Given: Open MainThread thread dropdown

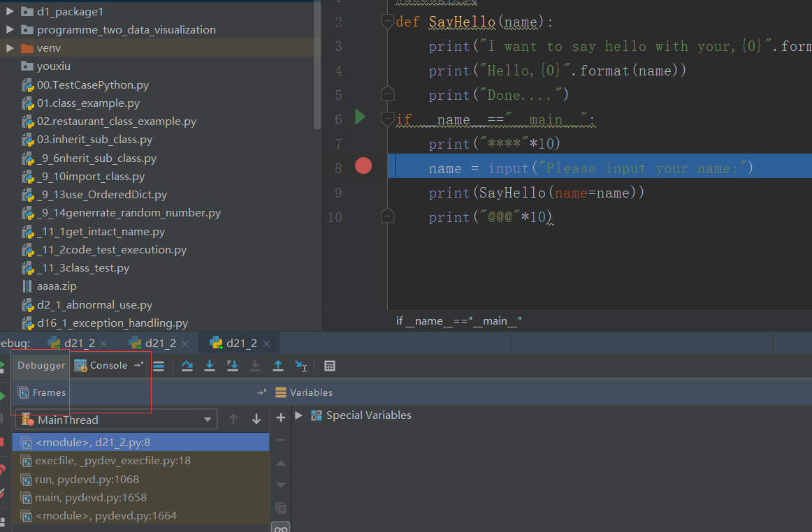Looking at the screenshot, I should click(x=116, y=420).
